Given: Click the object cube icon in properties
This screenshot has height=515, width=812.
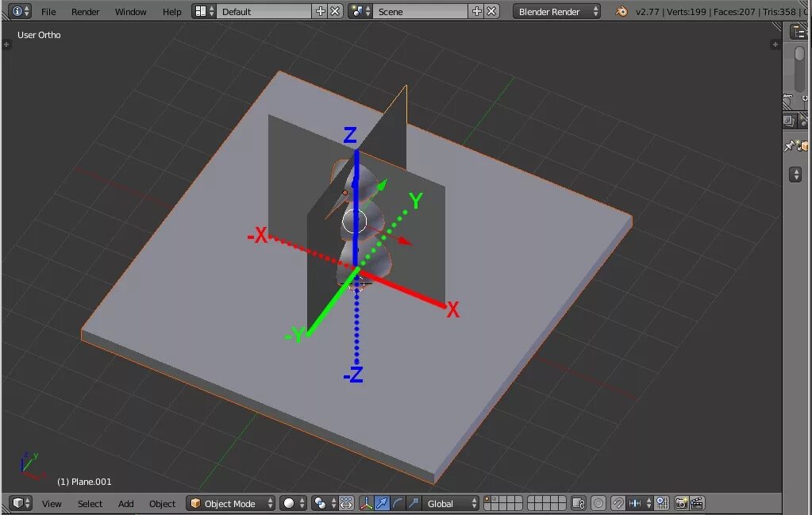Looking at the screenshot, I should click(x=804, y=147).
